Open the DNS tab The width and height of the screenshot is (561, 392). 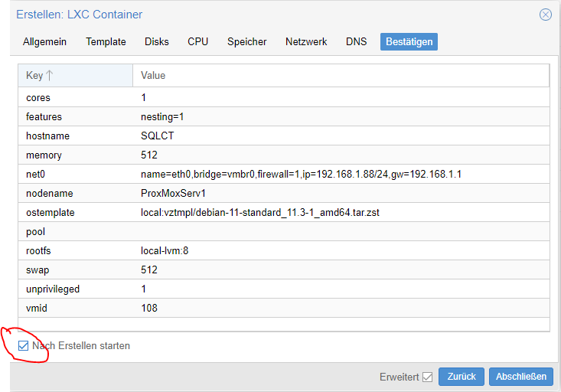click(357, 42)
